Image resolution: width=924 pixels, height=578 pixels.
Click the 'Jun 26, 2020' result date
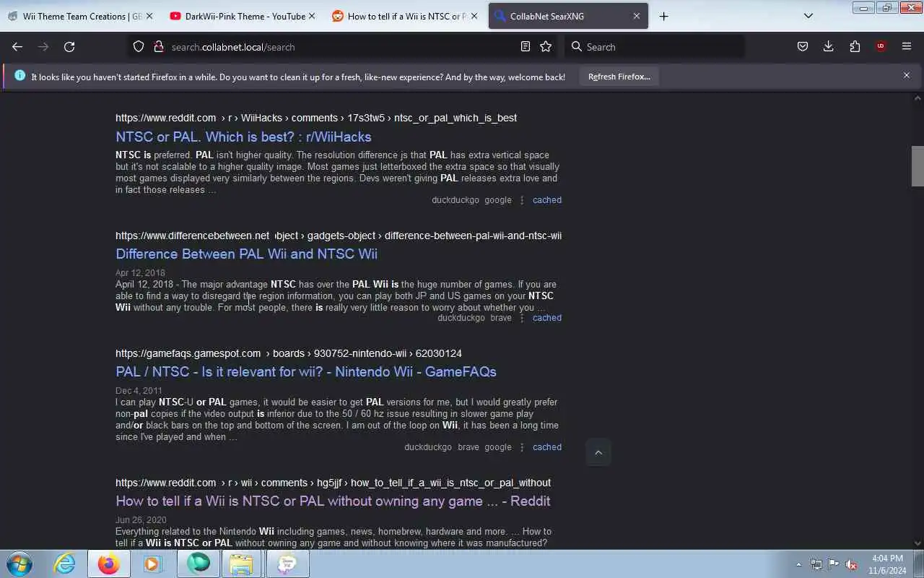pyautogui.click(x=141, y=520)
